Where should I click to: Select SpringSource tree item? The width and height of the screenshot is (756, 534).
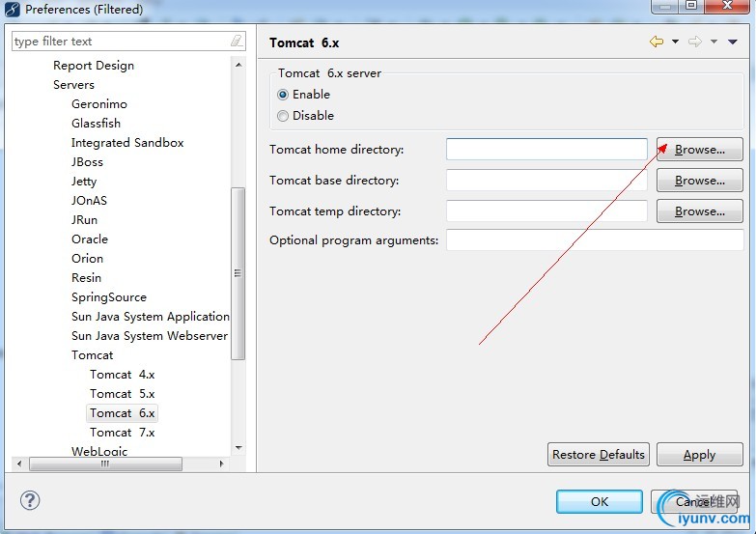pos(109,297)
